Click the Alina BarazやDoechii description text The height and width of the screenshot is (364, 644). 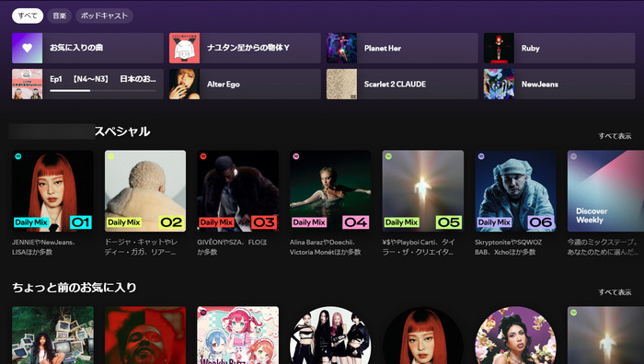click(326, 247)
